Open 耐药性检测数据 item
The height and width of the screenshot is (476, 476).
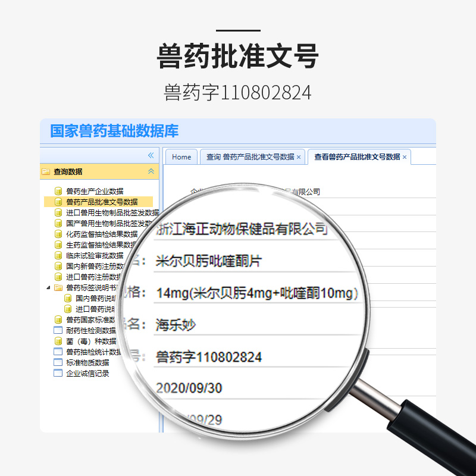coord(91,330)
